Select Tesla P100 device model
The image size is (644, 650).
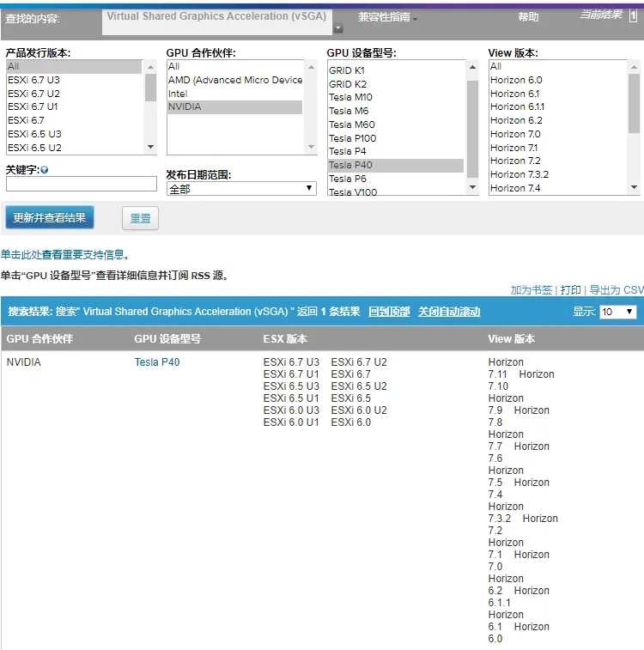click(x=396, y=138)
